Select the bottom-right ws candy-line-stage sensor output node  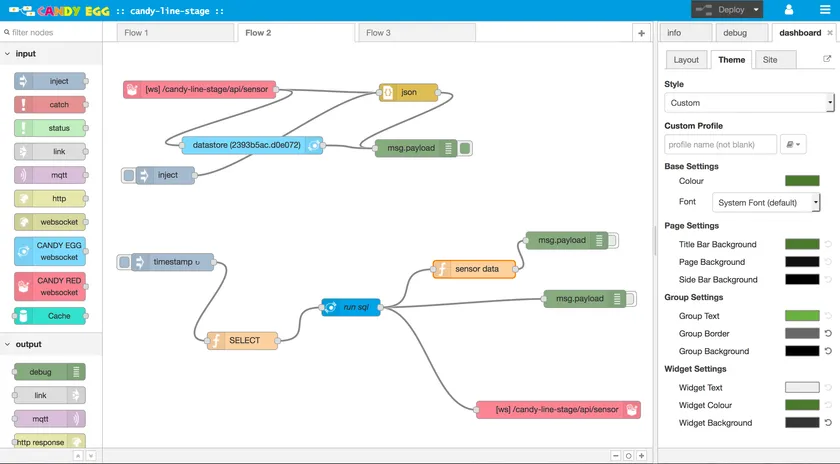tap(558, 410)
